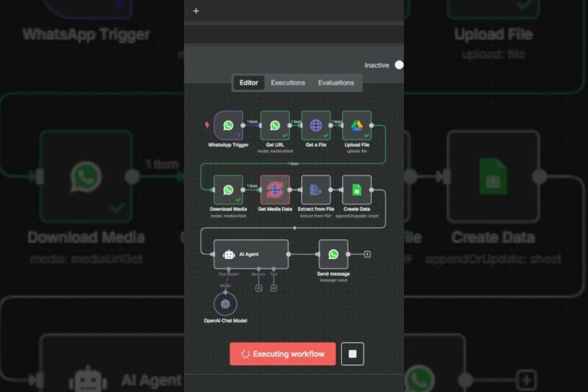
Task: Select the Download Media node
Action: point(228,190)
